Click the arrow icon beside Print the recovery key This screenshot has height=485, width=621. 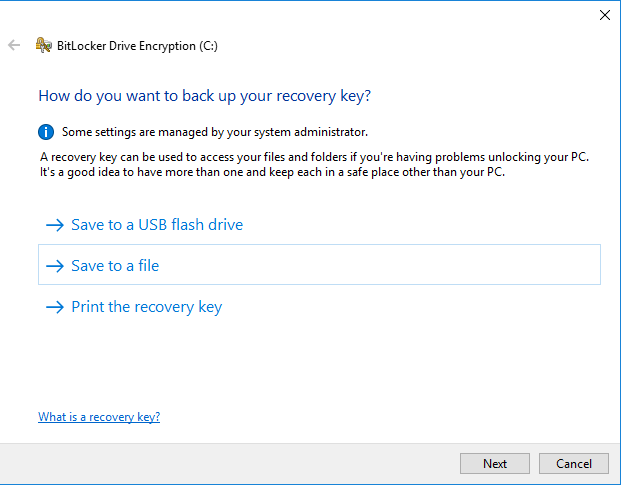click(x=55, y=307)
